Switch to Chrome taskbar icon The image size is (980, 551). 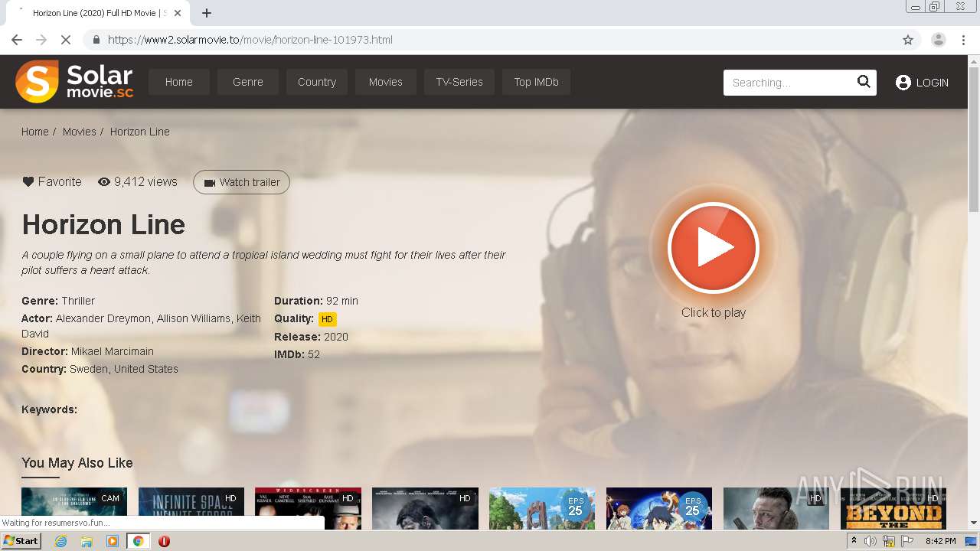pos(139,541)
